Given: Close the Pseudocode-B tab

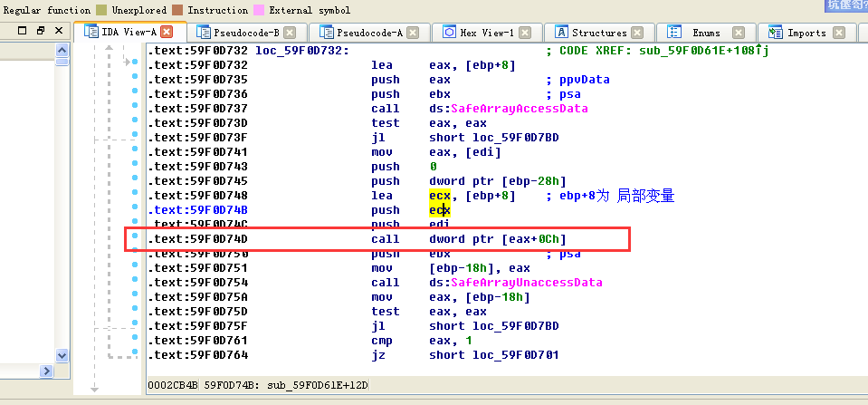Looking at the screenshot, I should [290, 33].
